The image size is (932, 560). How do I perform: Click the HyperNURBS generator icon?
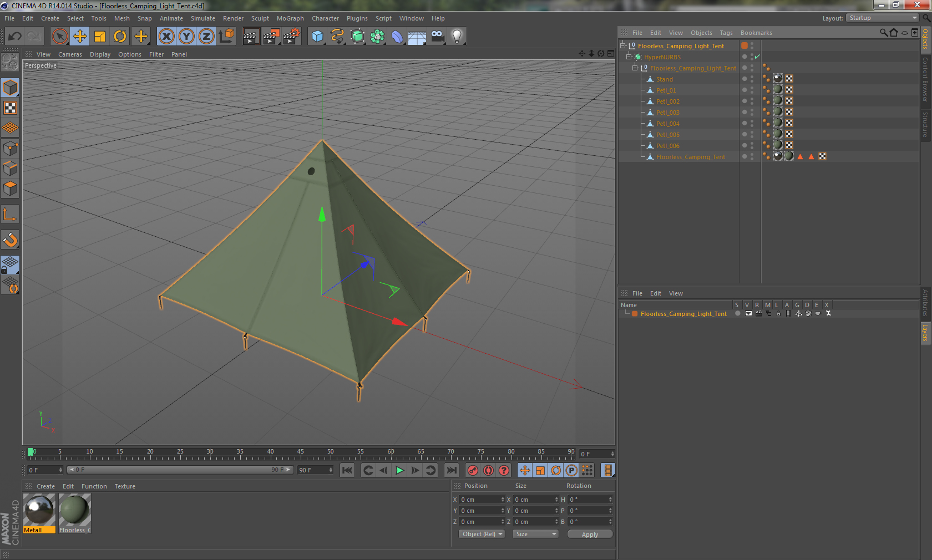tap(357, 37)
